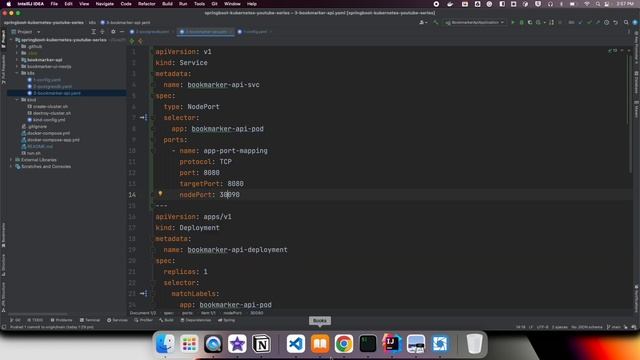Select .gitignore in project tree
The image size is (640, 360).
pyautogui.click(x=38, y=127)
